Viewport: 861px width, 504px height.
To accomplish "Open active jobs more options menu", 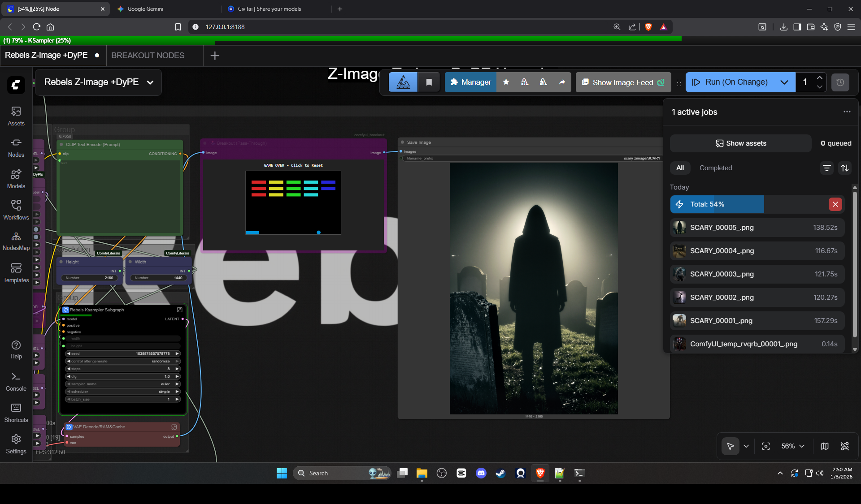I will [x=847, y=112].
